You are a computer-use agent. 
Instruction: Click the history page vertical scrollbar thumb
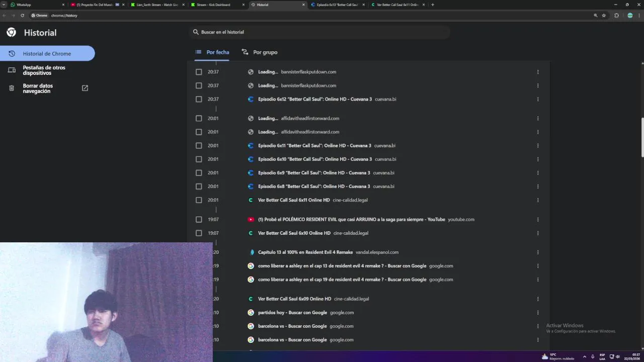point(642,138)
